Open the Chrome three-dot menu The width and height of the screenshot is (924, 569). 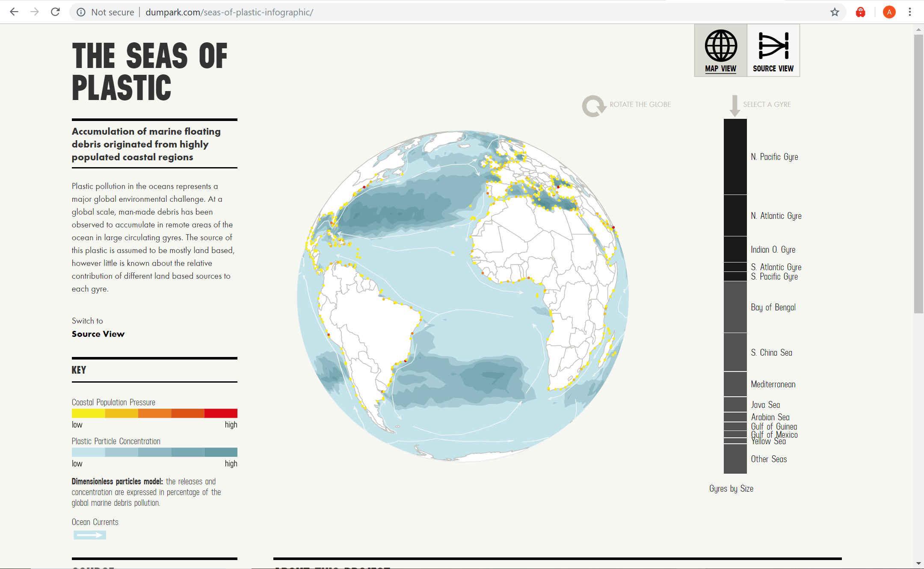pos(910,12)
